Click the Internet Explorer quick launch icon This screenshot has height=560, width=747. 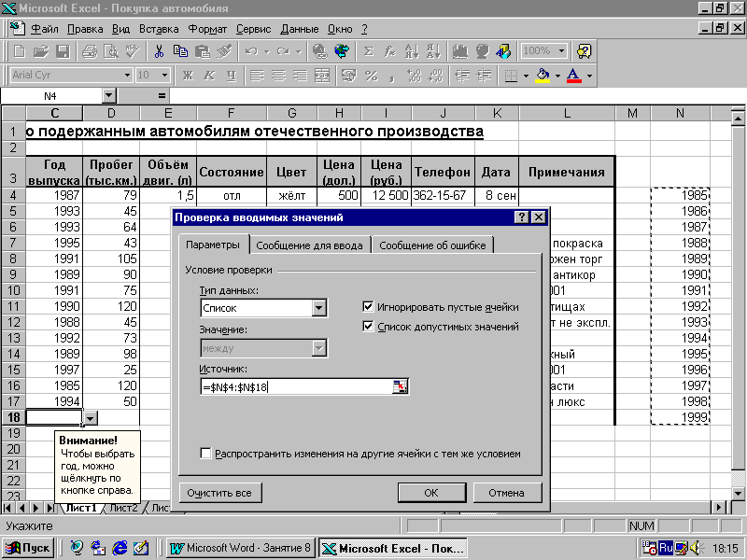click(x=120, y=548)
